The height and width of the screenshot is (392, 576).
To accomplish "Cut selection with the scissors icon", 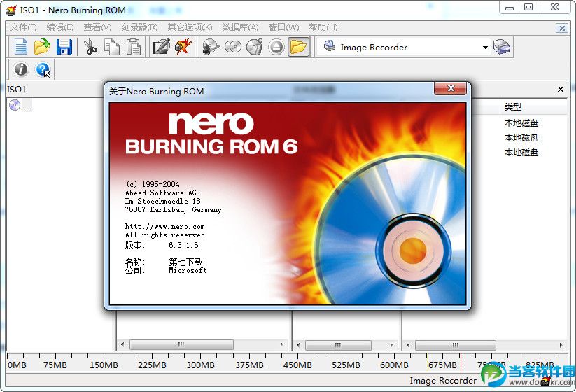I will tap(90, 47).
